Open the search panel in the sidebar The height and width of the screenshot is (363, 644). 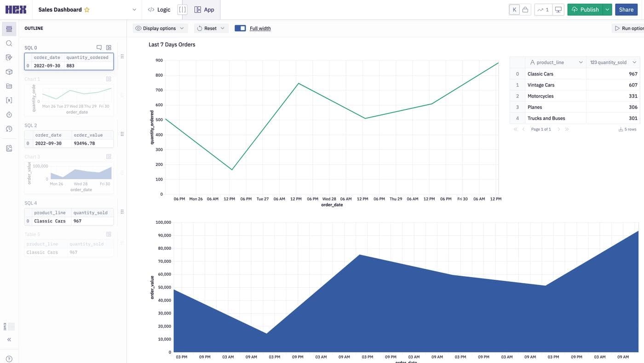tap(9, 43)
